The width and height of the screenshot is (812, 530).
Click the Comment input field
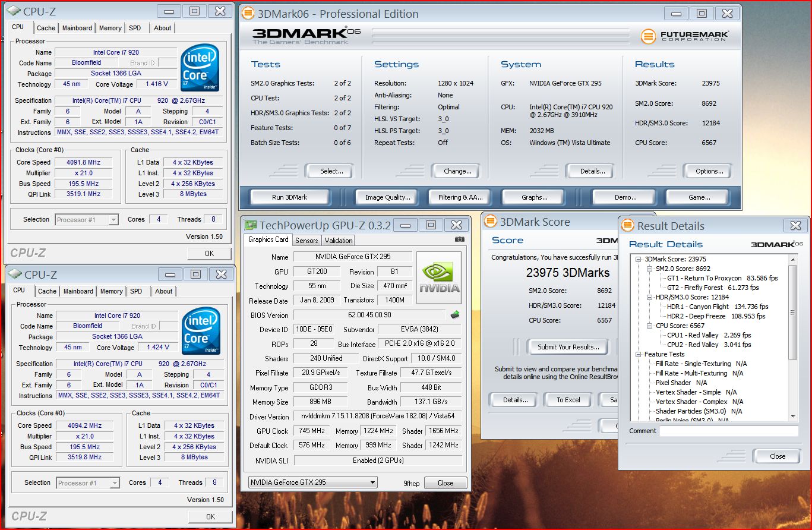729,431
